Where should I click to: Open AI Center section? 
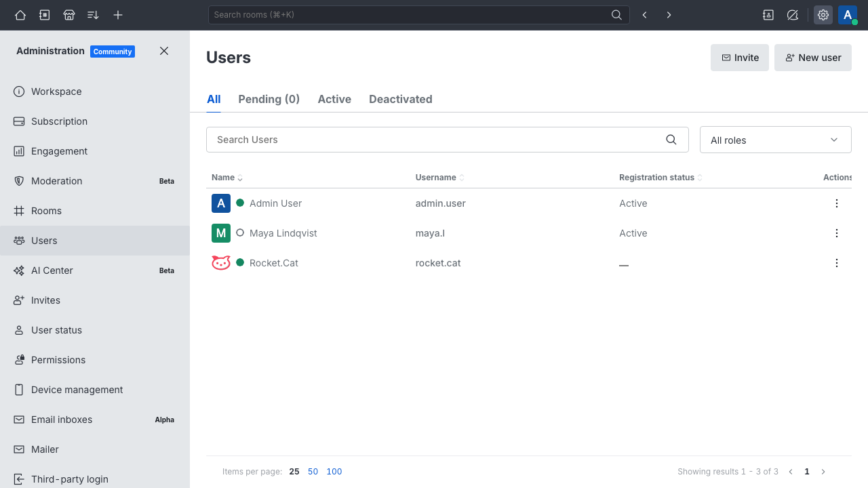[95, 270]
